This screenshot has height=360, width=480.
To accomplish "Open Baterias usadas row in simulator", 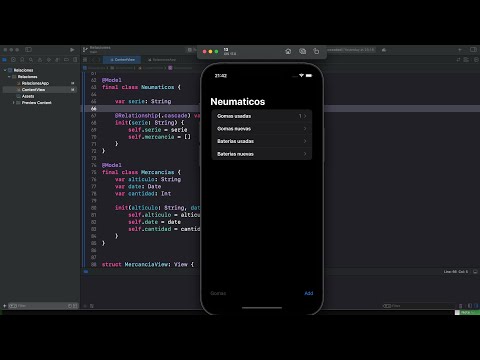I will pos(262,141).
